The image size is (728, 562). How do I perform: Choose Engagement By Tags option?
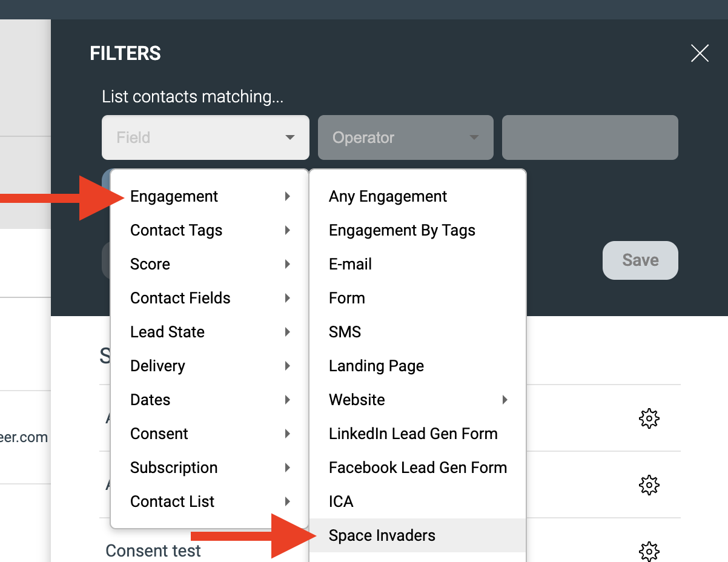(x=418, y=230)
